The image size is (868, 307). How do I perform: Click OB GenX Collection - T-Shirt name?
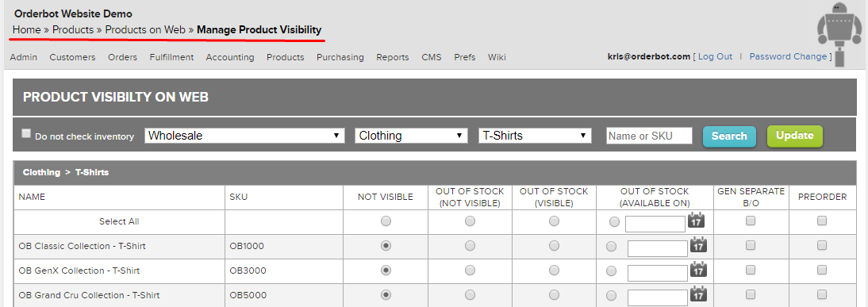(79, 271)
